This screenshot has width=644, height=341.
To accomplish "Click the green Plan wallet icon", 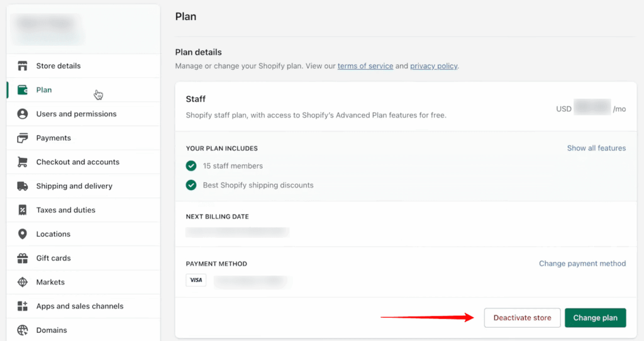I will (23, 89).
